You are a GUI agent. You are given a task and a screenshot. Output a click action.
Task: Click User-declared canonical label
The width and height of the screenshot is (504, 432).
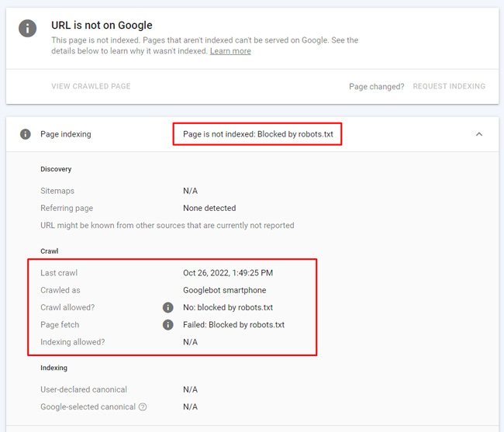coord(84,389)
